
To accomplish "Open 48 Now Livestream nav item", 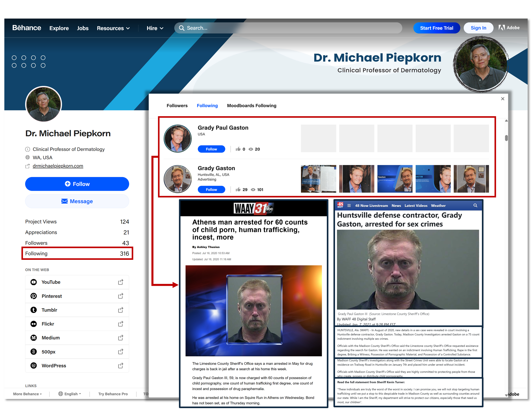I will point(371,205).
